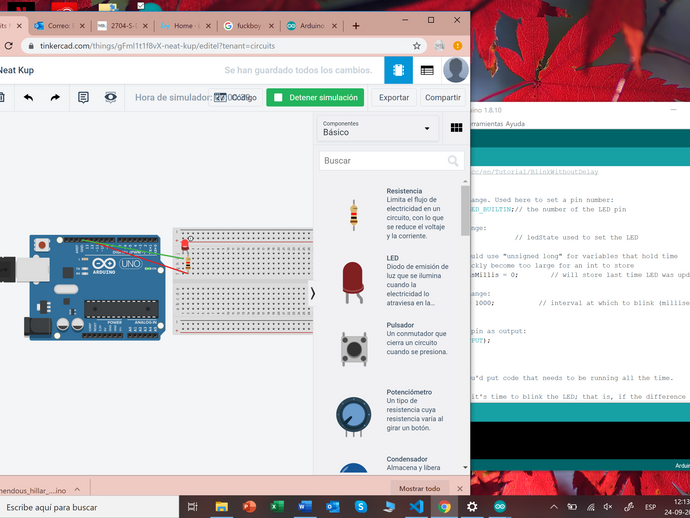Click the components scrollbar down arrow
This screenshot has height=518, width=690.
point(465,467)
